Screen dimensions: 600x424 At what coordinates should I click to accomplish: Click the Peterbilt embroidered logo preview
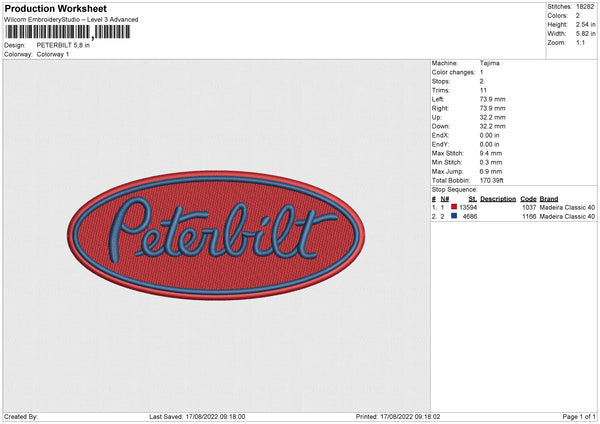click(216, 235)
